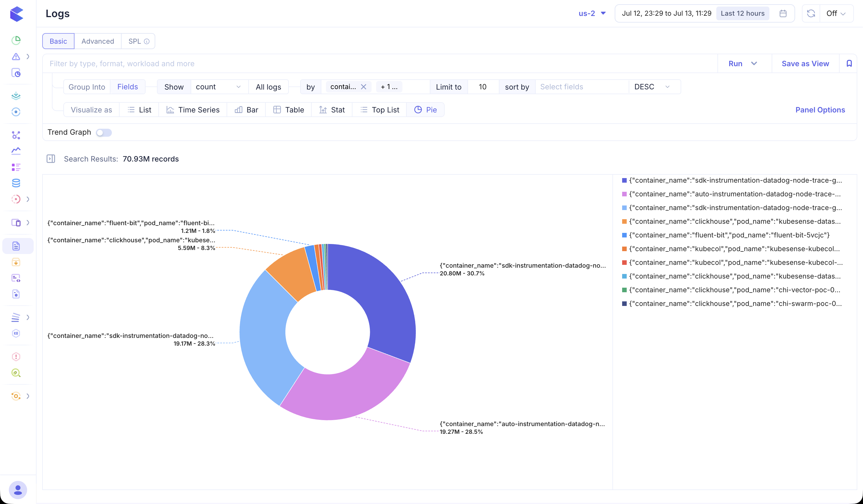Toggle chi-vector-poc legend entry

click(731, 290)
